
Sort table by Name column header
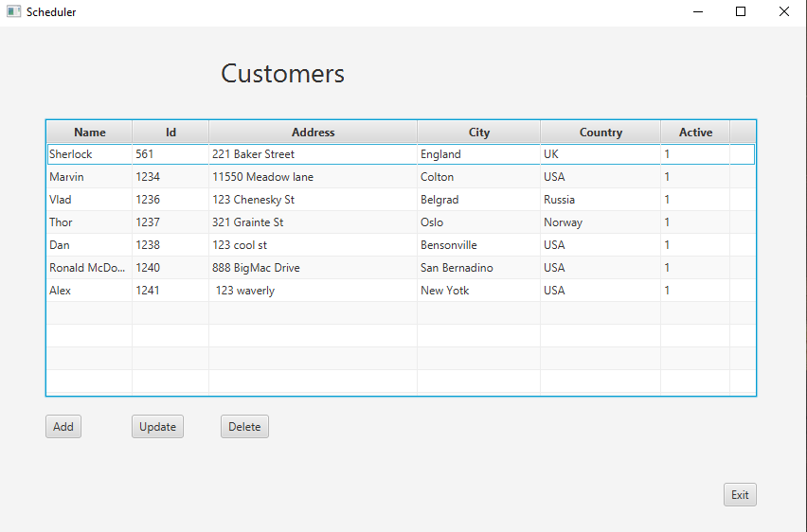90,133
